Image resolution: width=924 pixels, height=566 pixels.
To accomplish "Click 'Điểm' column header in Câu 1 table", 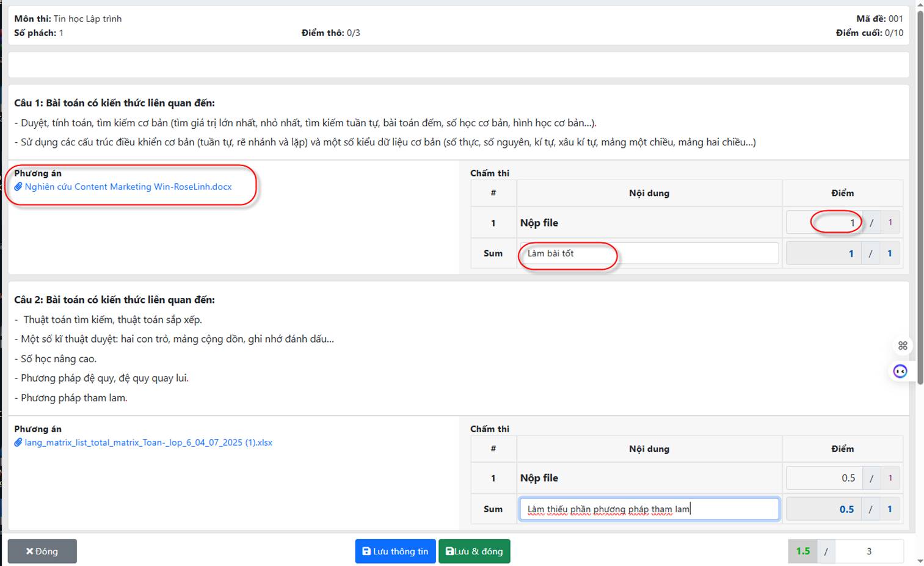I will [x=842, y=193].
